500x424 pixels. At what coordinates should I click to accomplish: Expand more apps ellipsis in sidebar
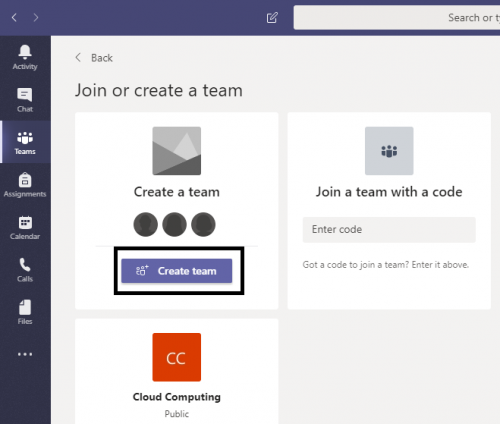point(25,354)
